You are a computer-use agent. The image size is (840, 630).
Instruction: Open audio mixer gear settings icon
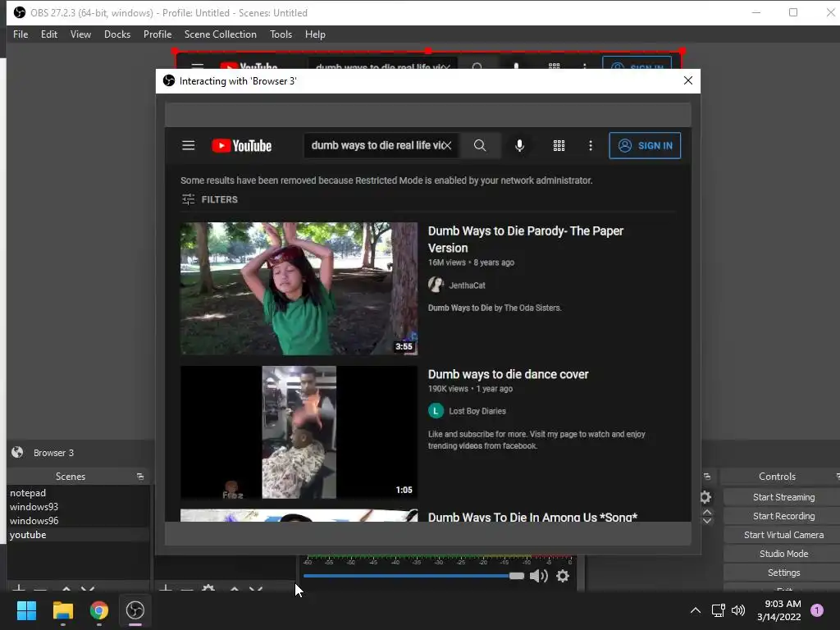(563, 576)
